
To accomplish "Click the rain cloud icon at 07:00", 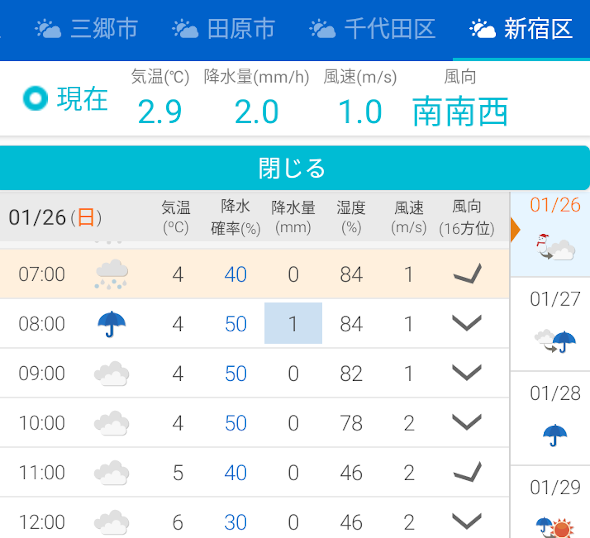I will coord(111,274).
